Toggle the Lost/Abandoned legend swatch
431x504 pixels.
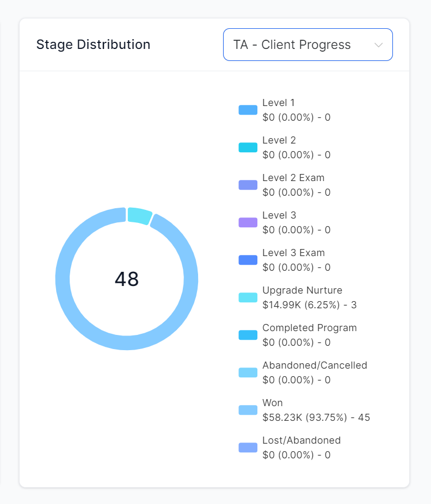click(248, 447)
